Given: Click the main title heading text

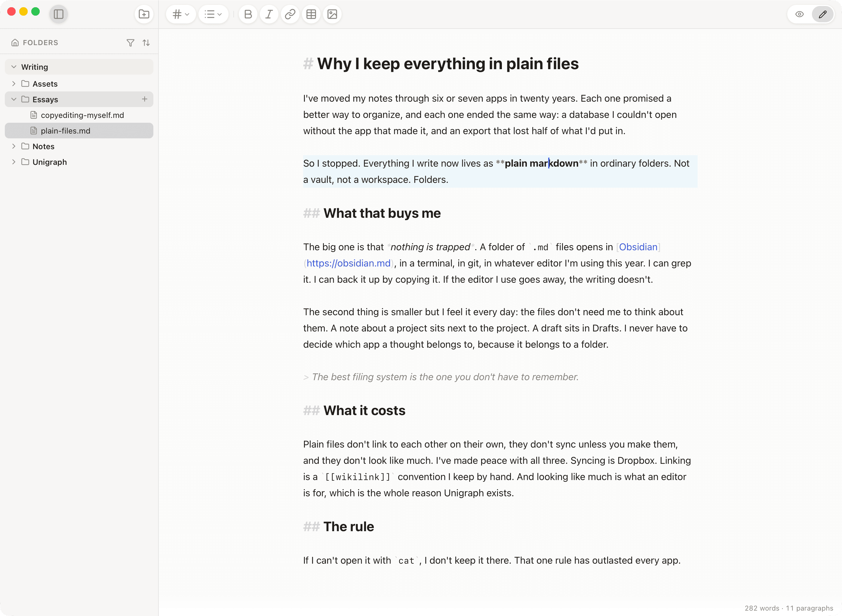Looking at the screenshot, I should point(448,63).
